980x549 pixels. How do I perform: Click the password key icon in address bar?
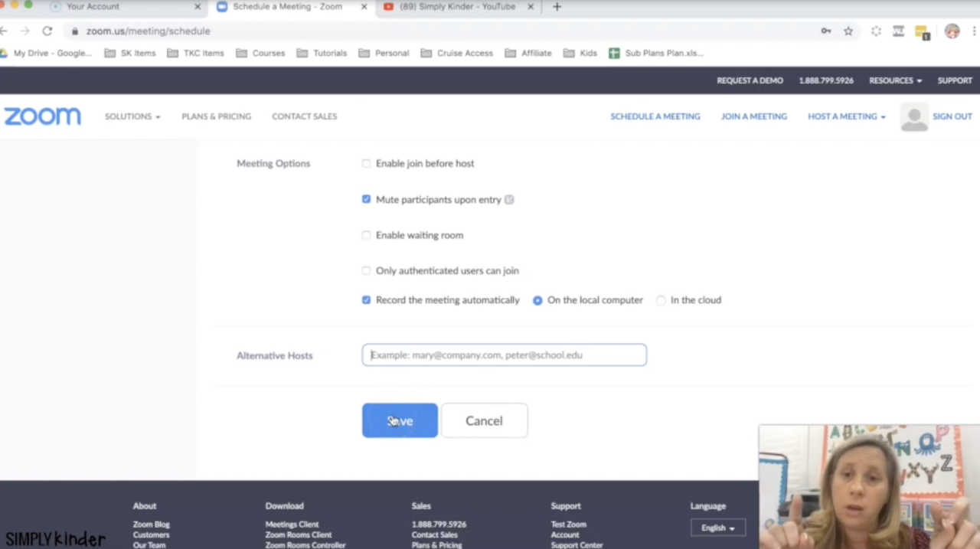tap(826, 31)
